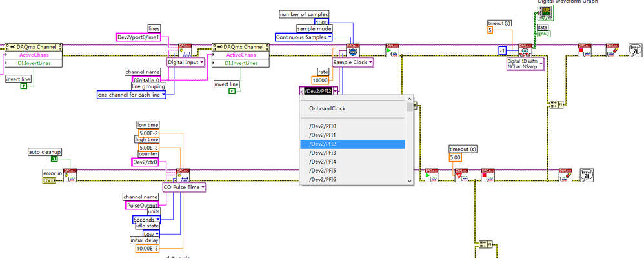Click ActiveChans in the left property node
The image size is (644, 261).
point(34,55)
